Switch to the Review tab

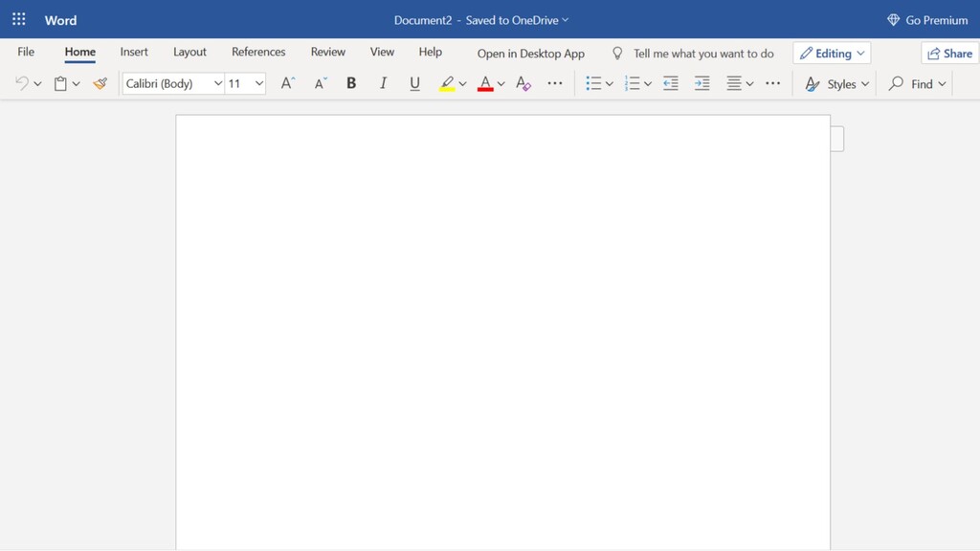tap(328, 52)
